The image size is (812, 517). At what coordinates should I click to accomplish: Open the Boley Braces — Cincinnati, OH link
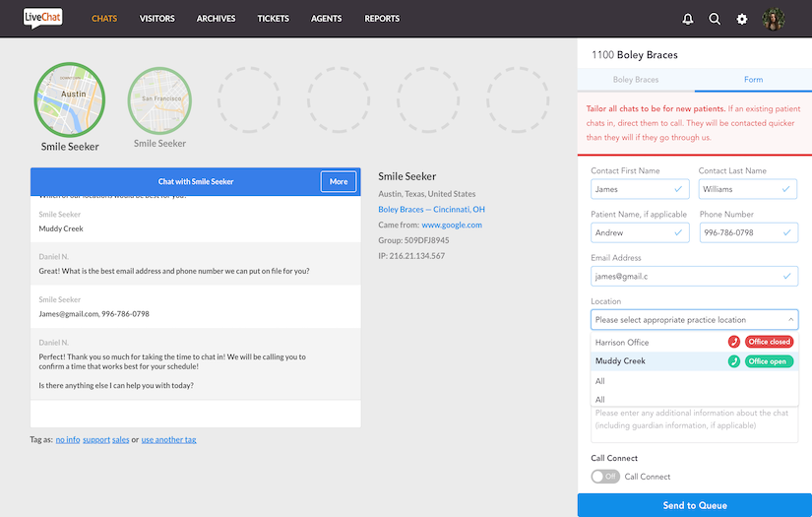click(431, 210)
